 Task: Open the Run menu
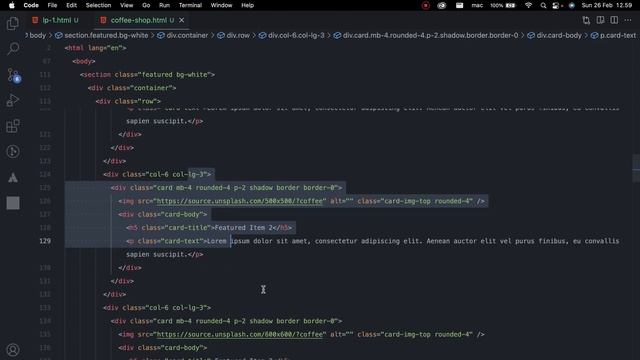(164, 5)
